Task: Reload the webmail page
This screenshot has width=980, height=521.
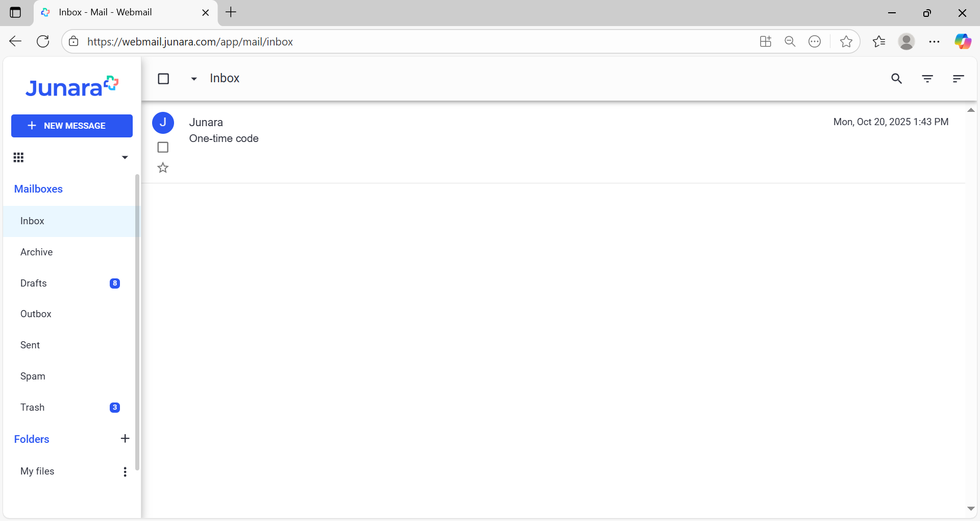Action: tap(43, 41)
